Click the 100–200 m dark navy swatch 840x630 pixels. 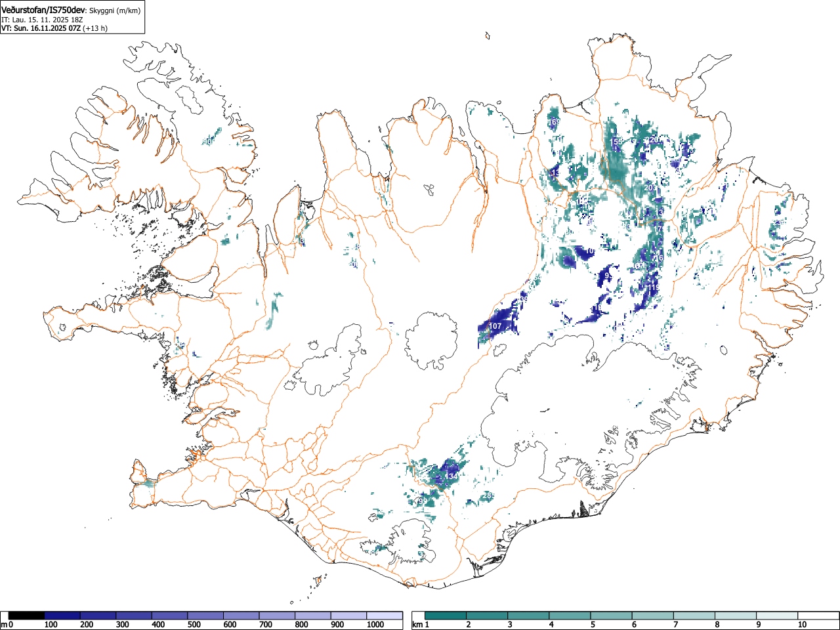62,616
